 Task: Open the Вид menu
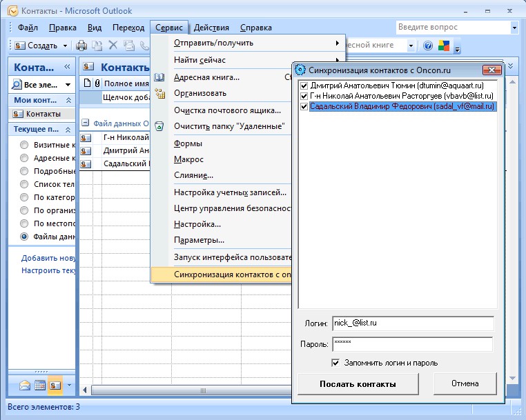point(95,28)
